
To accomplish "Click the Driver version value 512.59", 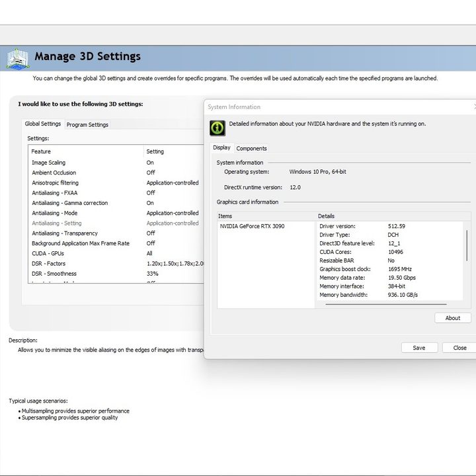I will pyautogui.click(x=397, y=226).
